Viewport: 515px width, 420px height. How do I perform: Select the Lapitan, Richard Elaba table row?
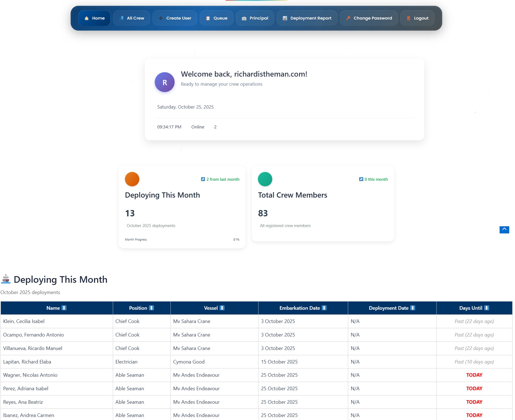(27, 362)
